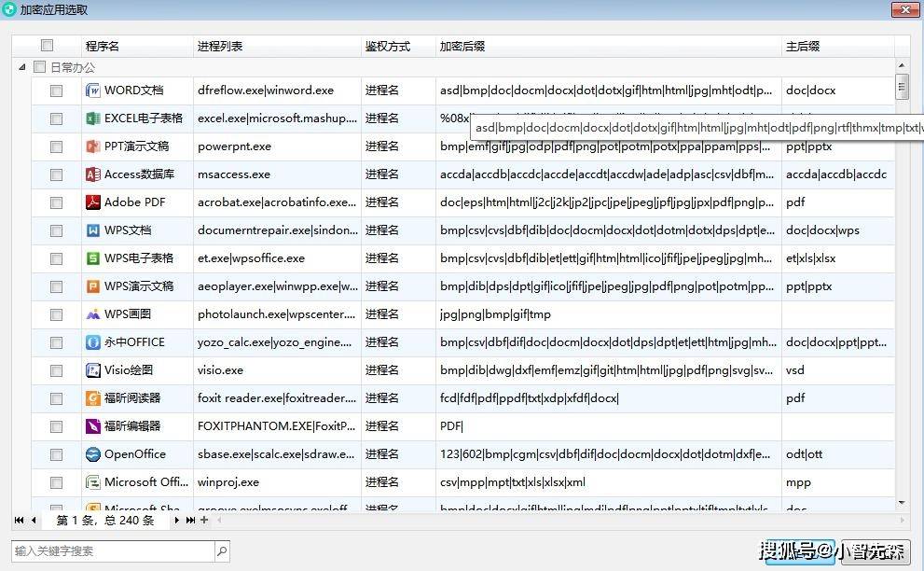Click the WPS文档 icon

tap(92, 230)
